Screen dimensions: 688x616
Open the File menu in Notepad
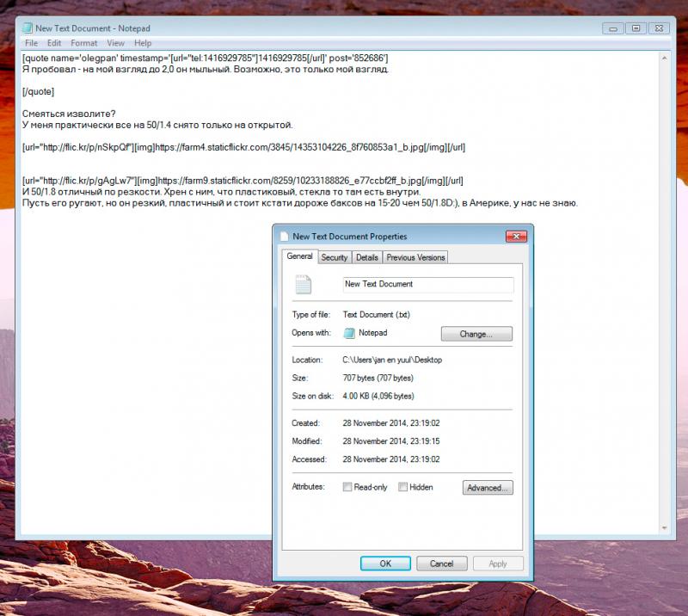pyautogui.click(x=31, y=43)
